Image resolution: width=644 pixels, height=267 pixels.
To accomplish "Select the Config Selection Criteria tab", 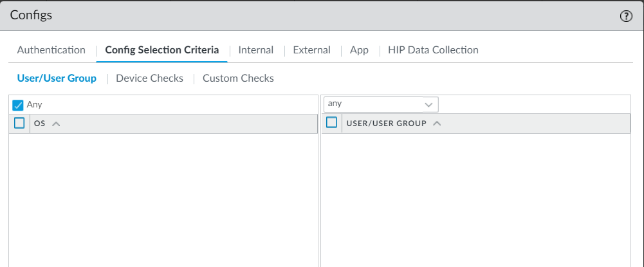I will pyautogui.click(x=161, y=50).
